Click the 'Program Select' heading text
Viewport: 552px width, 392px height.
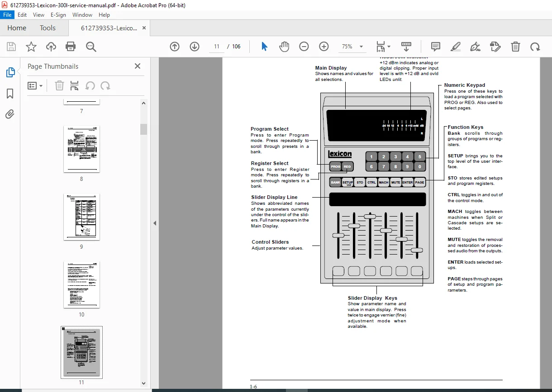(270, 129)
